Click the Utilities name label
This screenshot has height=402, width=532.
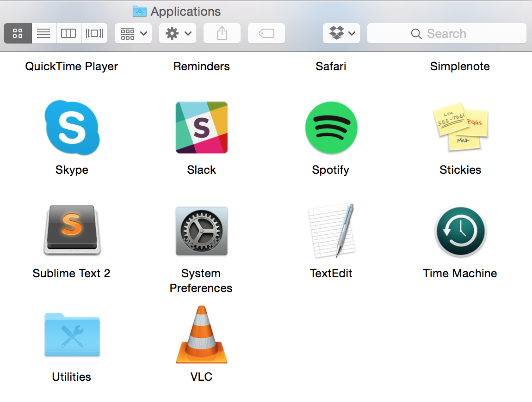pyautogui.click(x=72, y=377)
